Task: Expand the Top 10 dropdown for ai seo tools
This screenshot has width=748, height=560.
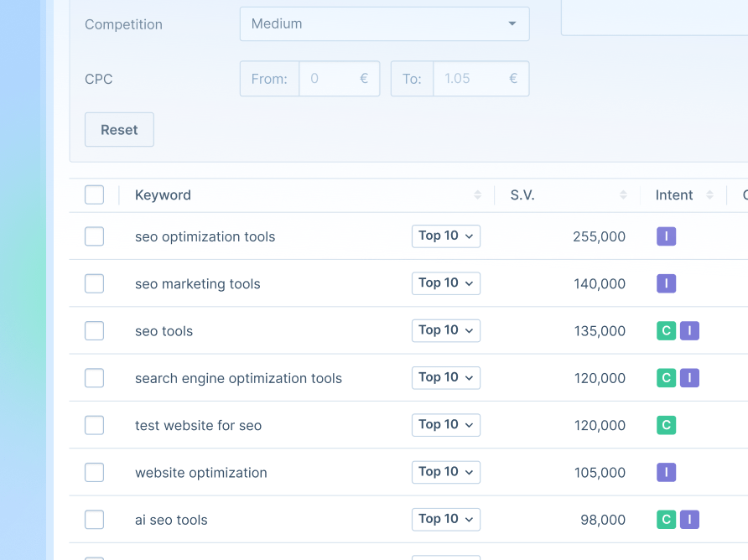Action: [x=445, y=519]
